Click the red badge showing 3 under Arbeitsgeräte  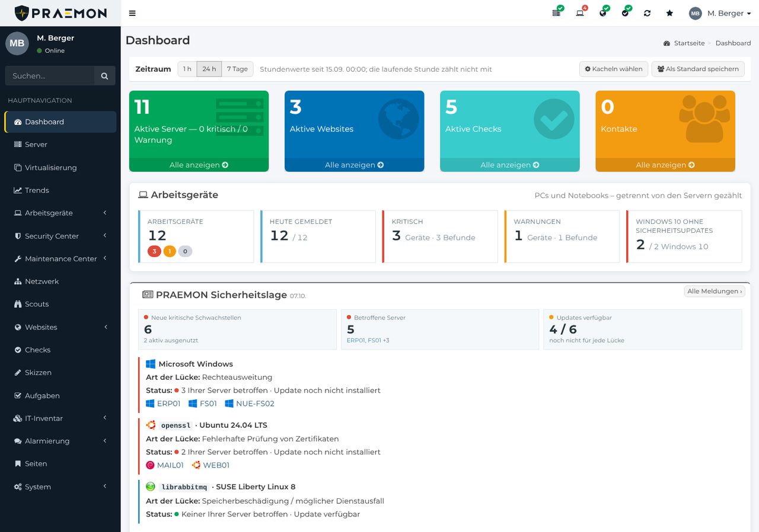click(x=154, y=251)
